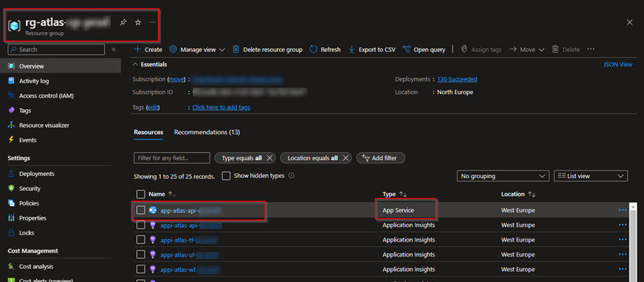
Task: Open Access control (IAM) in sidebar
Action: coord(46,96)
